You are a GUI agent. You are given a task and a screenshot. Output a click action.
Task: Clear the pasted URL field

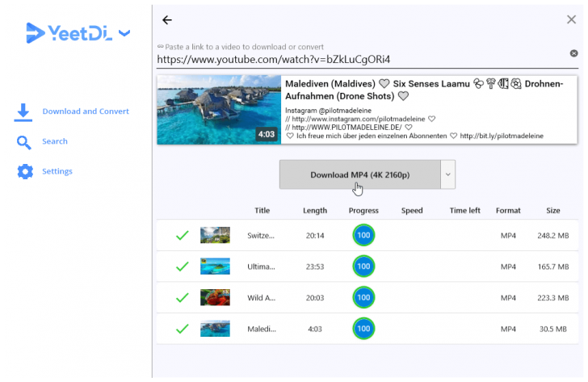(573, 53)
